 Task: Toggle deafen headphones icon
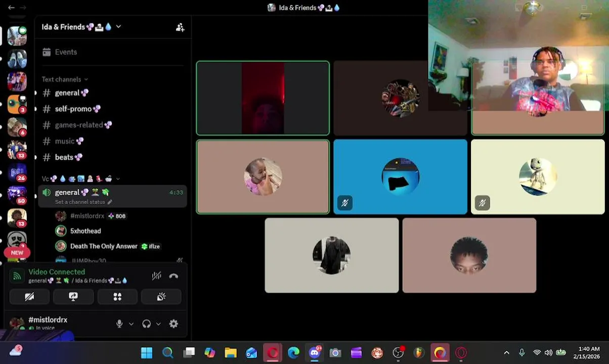[147, 324]
